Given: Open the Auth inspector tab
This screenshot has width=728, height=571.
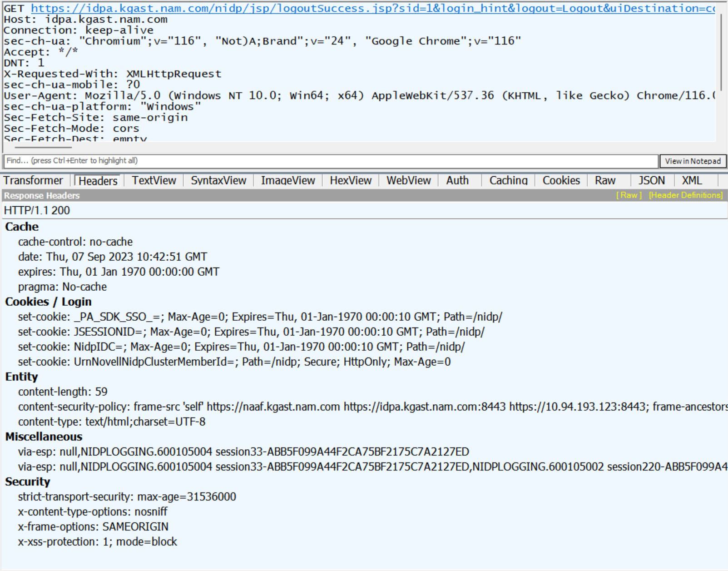Looking at the screenshot, I should (x=457, y=180).
